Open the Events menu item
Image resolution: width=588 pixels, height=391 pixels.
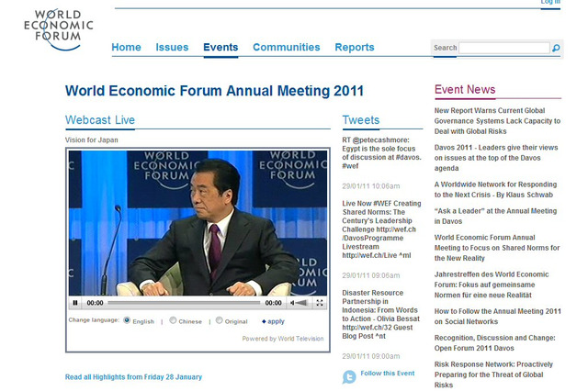click(x=220, y=47)
